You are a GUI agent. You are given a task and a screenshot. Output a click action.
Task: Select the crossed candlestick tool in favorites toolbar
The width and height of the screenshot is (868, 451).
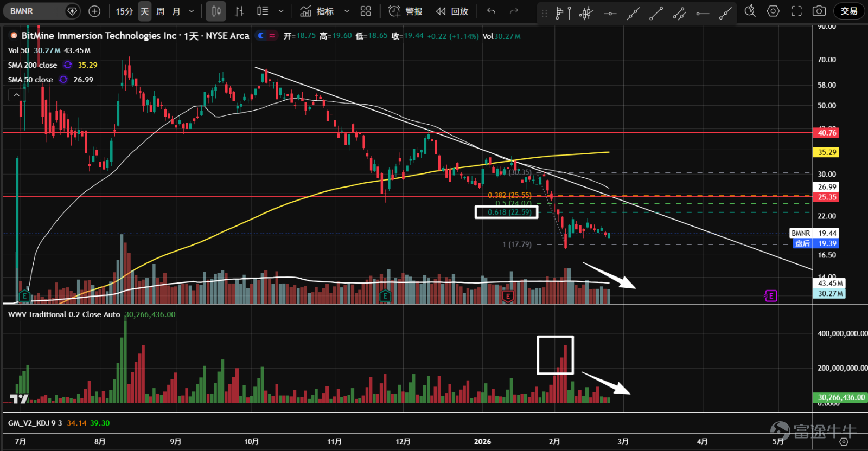coord(586,13)
